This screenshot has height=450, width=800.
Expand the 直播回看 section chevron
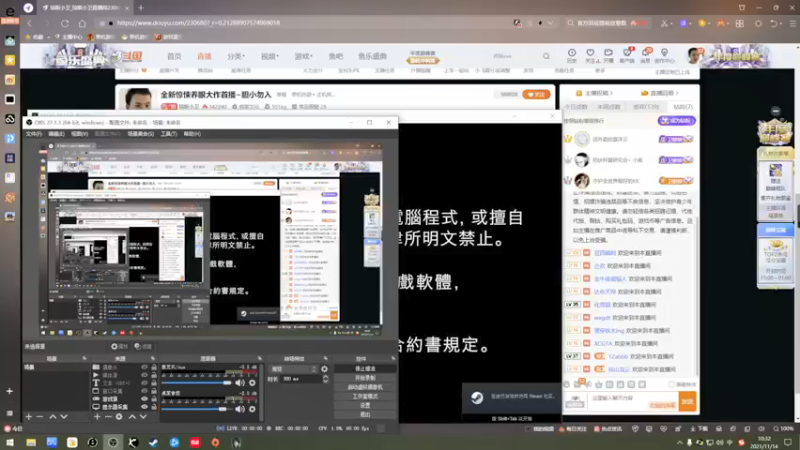677,93
